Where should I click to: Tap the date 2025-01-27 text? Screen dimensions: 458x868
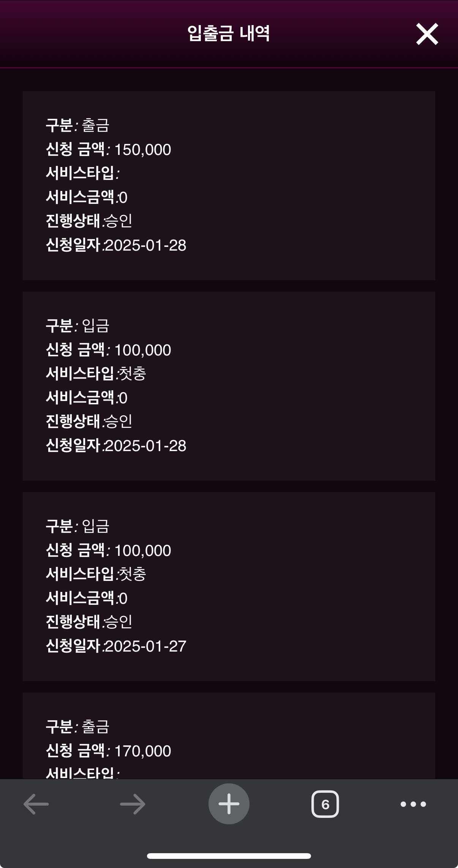(x=145, y=646)
